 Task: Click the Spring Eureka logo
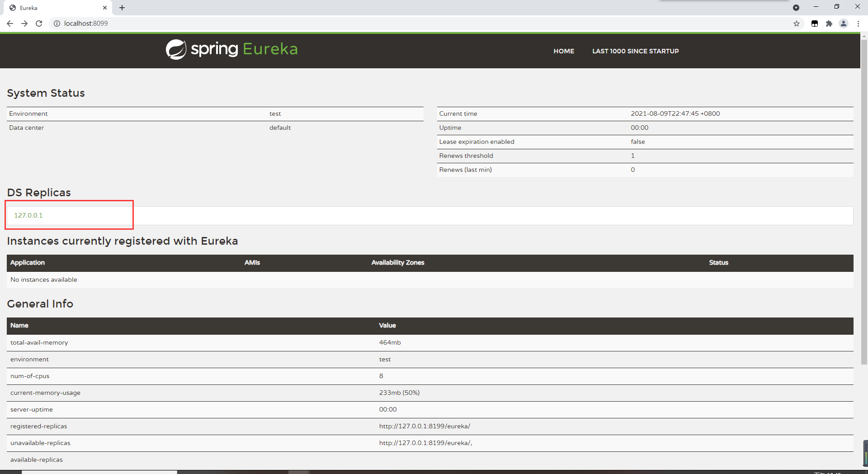pyautogui.click(x=231, y=49)
